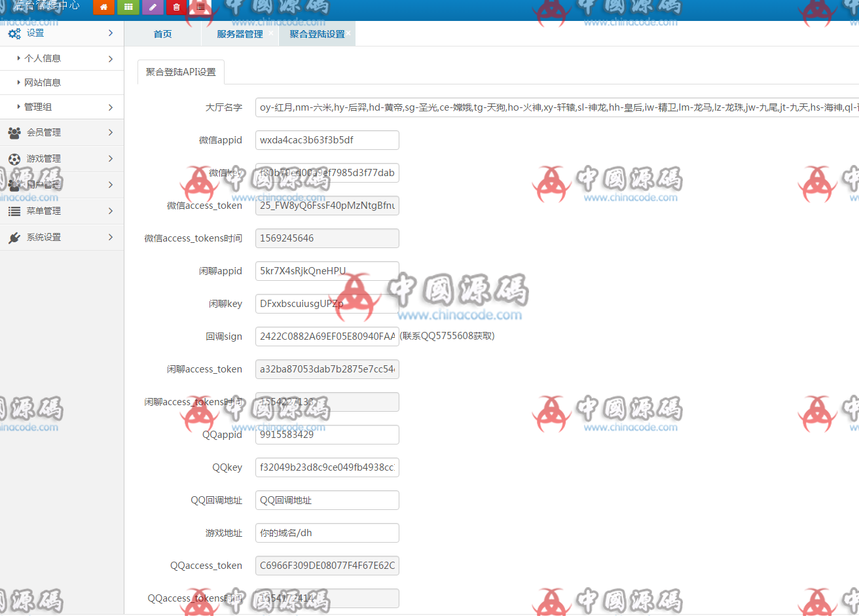Close the 服务器管理 tab

point(271,33)
